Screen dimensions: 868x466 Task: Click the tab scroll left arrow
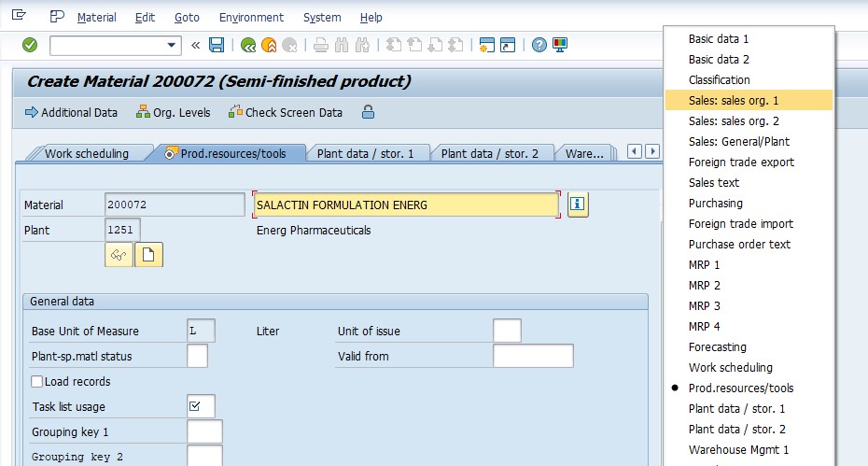pyautogui.click(x=635, y=151)
